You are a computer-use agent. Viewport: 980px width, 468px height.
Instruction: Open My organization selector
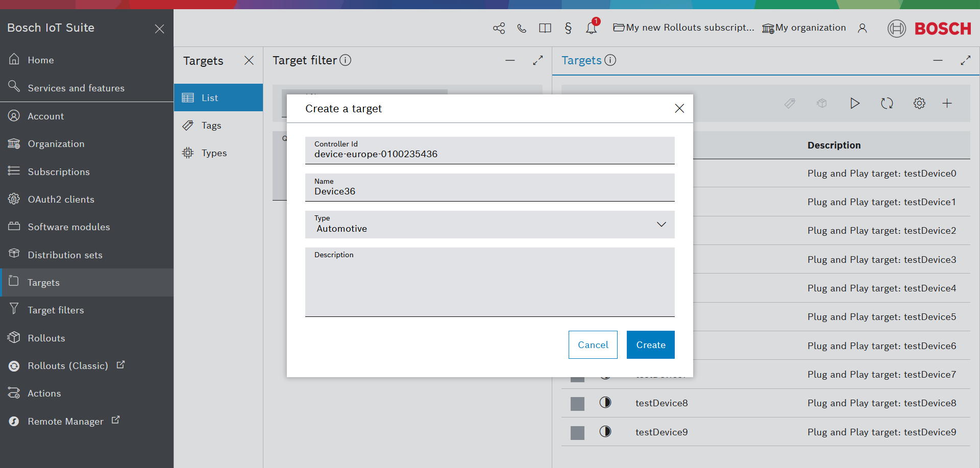[804, 28]
